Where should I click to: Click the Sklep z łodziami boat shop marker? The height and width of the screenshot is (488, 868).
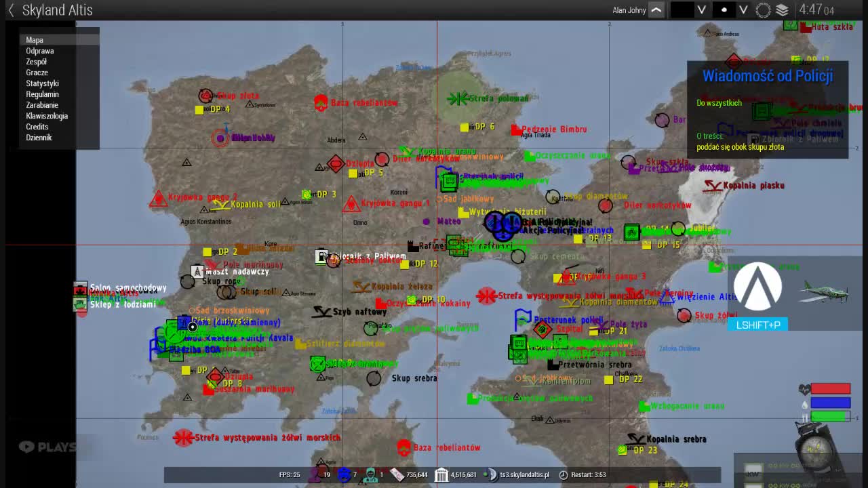click(81, 304)
